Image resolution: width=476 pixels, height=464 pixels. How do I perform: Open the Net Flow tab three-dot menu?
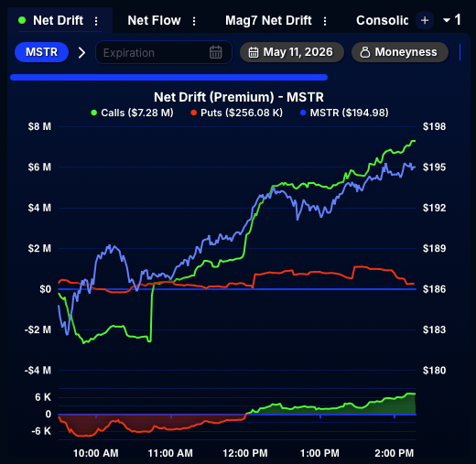(x=194, y=21)
